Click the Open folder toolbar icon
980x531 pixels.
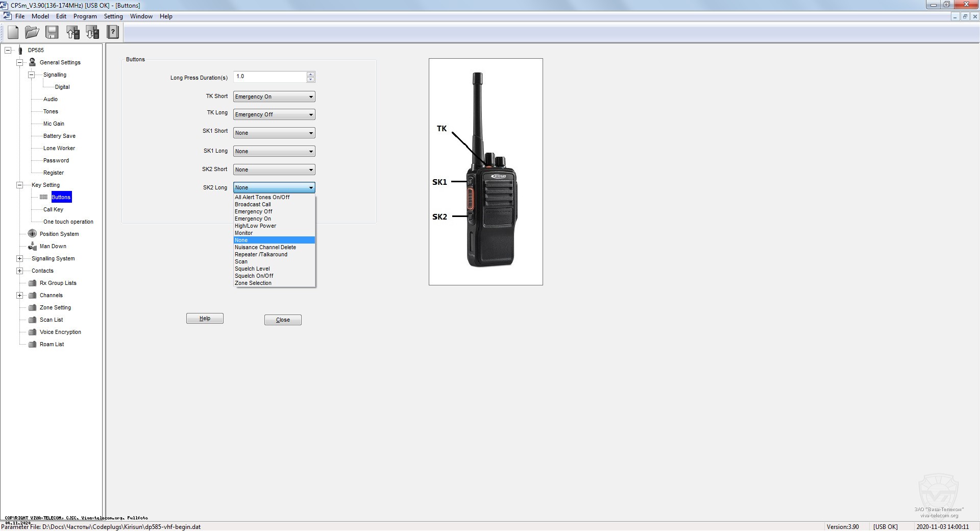pyautogui.click(x=32, y=33)
